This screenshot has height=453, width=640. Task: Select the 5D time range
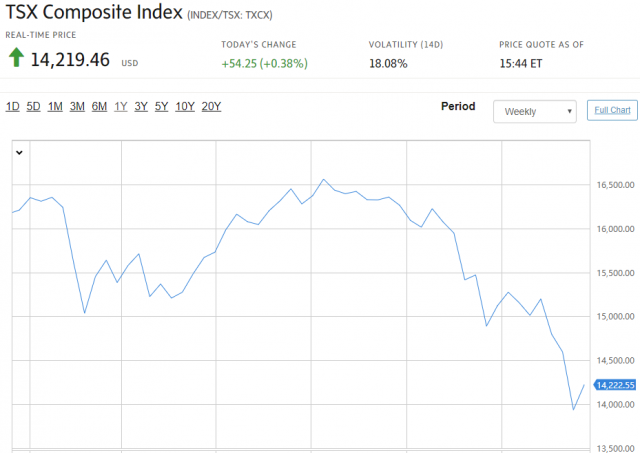[x=33, y=107]
